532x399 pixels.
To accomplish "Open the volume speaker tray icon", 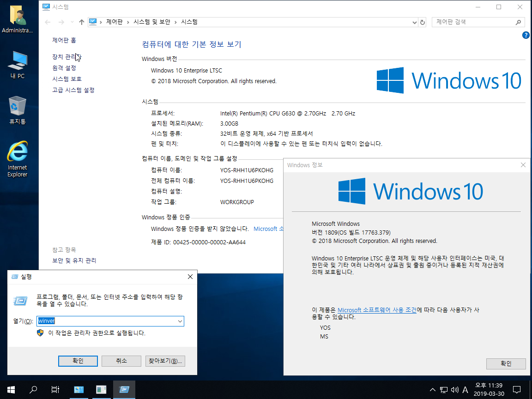I will [454, 389].
